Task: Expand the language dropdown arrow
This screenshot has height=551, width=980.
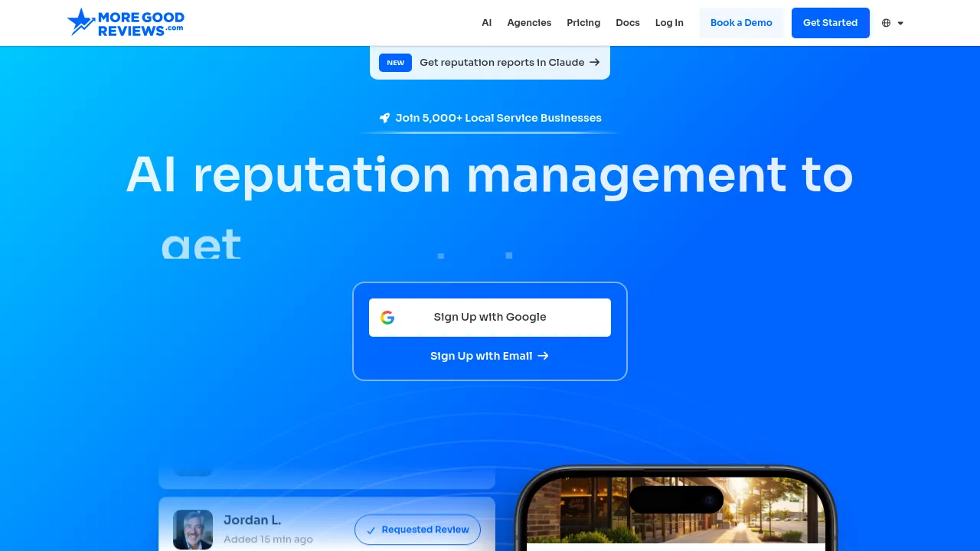Action: [x=900, y=23]
